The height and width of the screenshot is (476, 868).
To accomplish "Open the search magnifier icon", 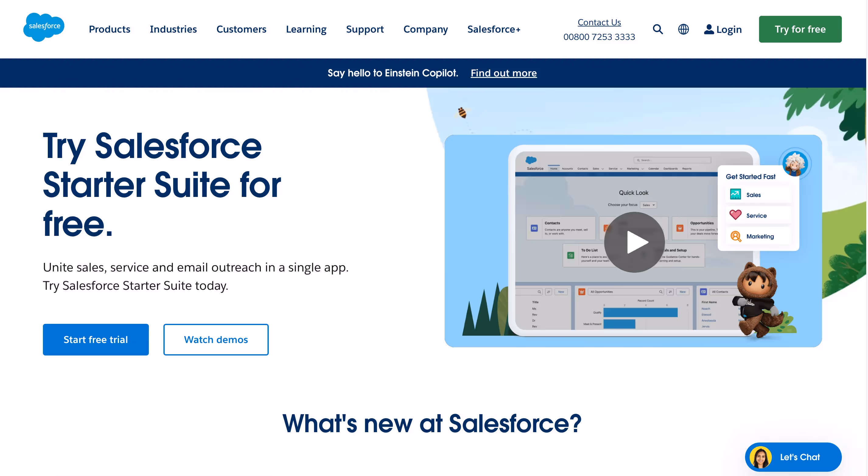I will pos(657,29).
